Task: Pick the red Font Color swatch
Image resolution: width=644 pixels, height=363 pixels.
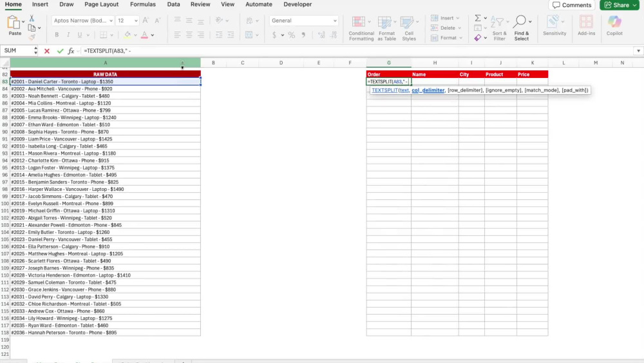Action: click(x=144, y=35)
